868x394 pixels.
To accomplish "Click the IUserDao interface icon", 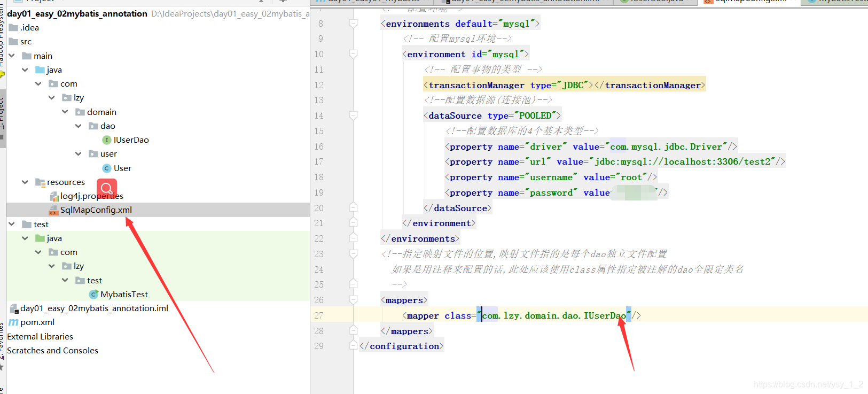I will point(107,140).
